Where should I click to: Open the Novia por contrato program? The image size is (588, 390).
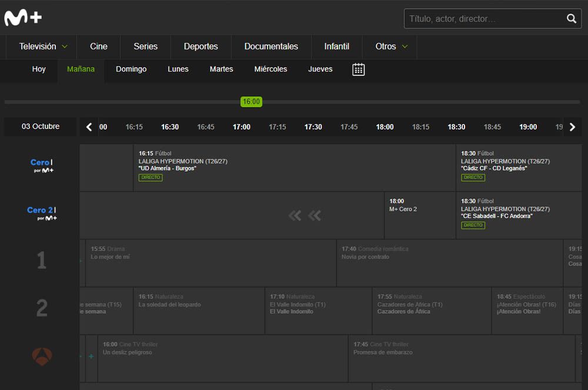(x=450, y=263)
